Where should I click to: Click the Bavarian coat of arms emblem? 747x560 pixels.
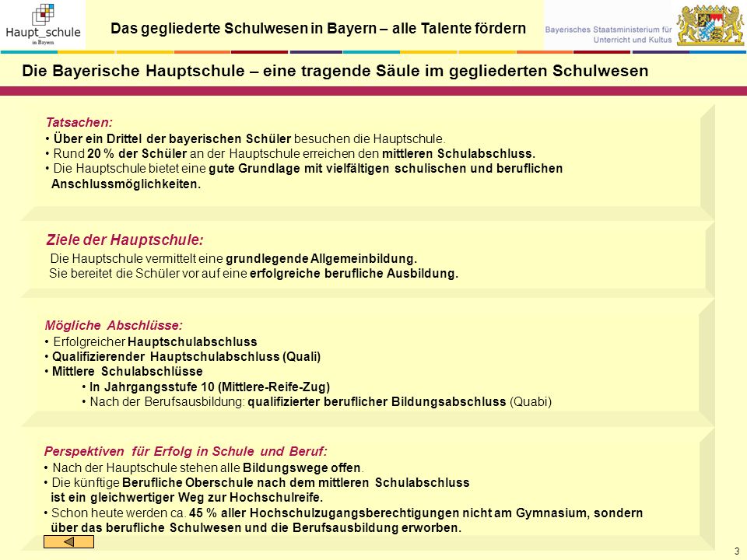point(710,25)
